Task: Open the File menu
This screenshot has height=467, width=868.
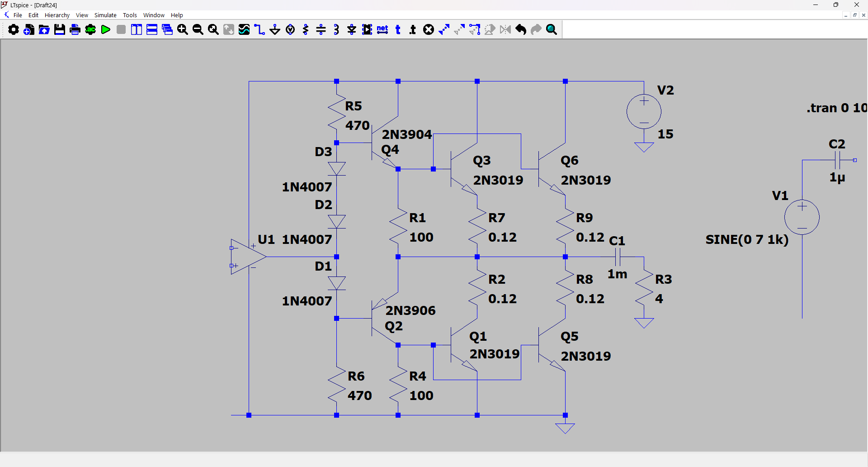Action: 18,15
